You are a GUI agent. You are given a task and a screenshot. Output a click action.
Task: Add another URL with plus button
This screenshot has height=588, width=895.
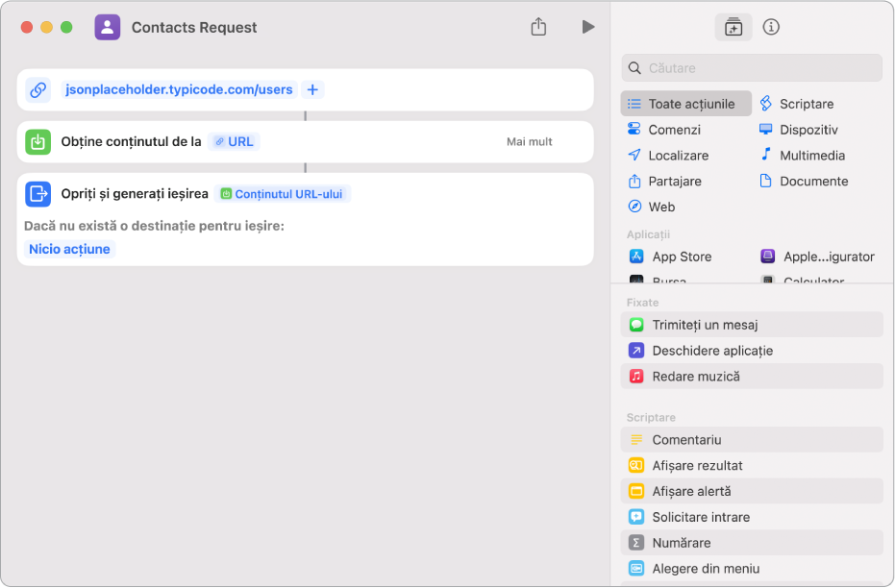[312, 89]
